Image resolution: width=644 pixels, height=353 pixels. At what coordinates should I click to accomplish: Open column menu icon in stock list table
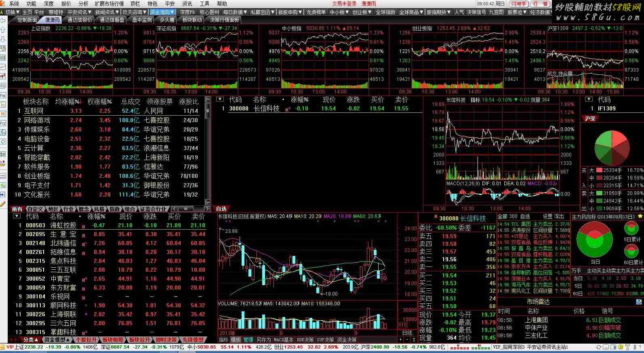(17, 216)
